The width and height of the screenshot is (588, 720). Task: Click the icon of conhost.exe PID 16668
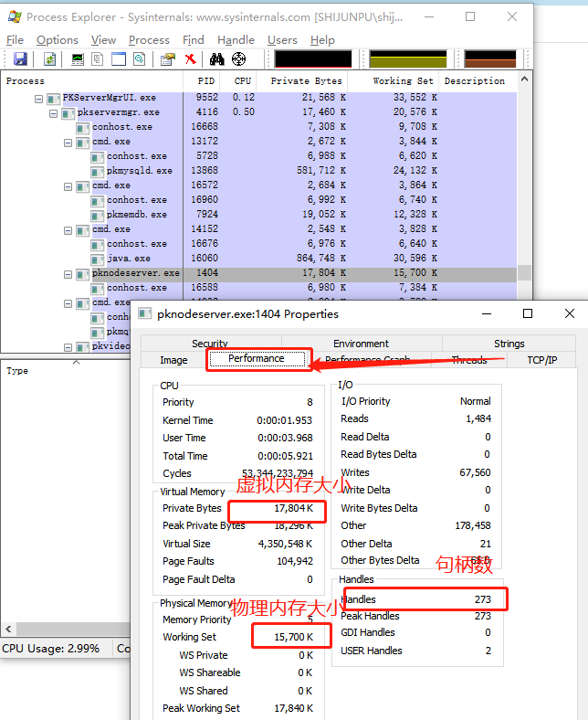click(82, 128)
